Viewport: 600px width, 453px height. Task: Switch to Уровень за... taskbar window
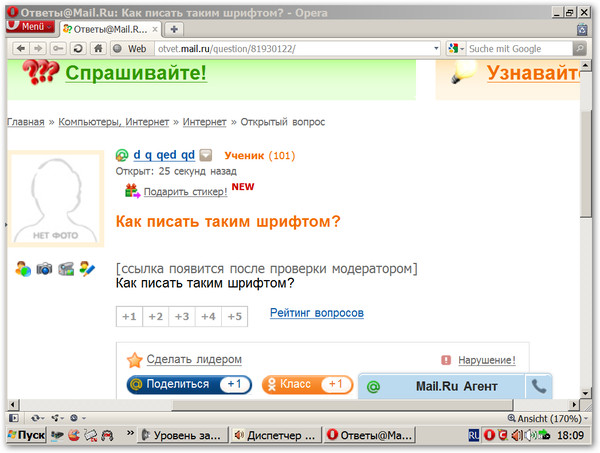coord(183,435)
